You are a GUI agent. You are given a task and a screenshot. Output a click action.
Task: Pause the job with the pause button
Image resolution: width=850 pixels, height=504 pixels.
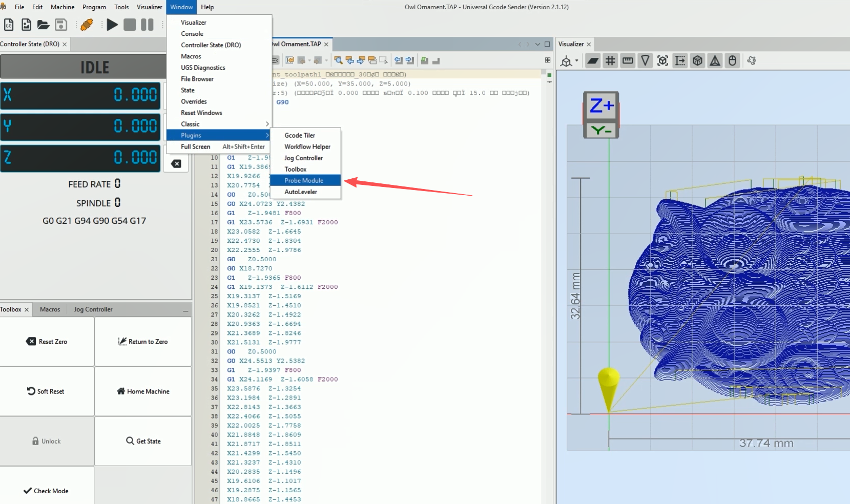[147, 25]
